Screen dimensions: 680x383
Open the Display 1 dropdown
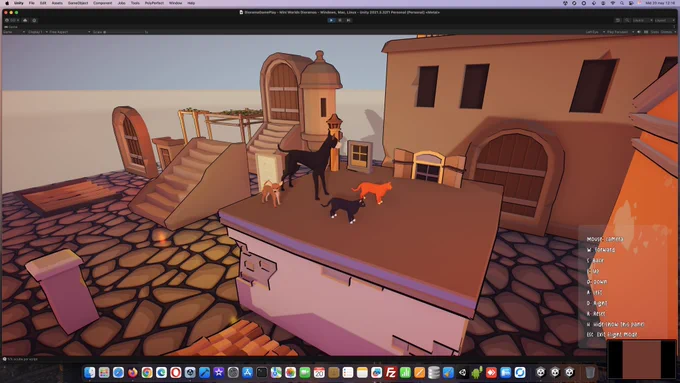pyautogui.click(x=37, y=32)
